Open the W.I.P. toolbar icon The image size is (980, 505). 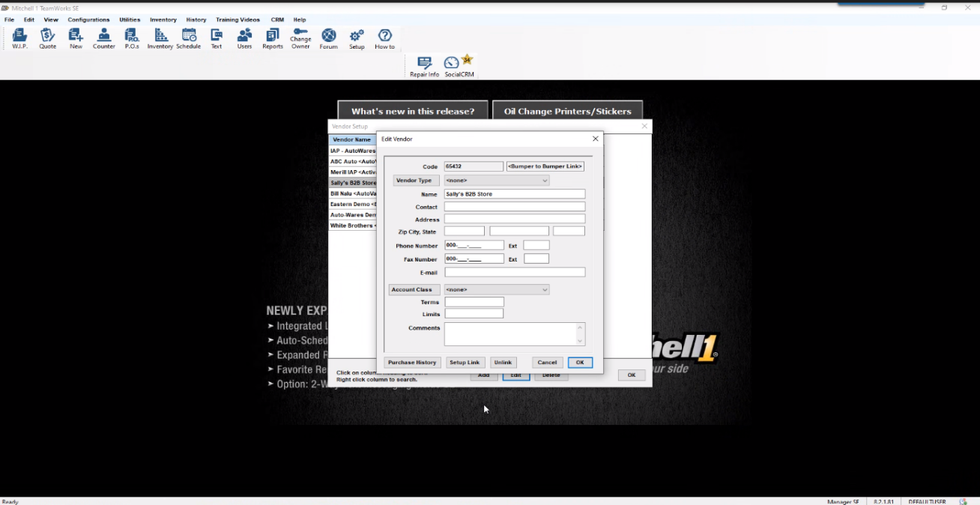coord(19,37)
